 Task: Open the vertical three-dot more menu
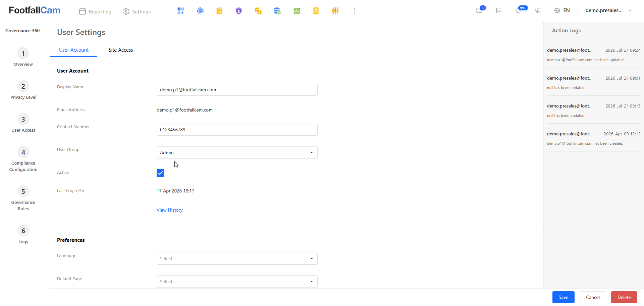pos(355,11)
